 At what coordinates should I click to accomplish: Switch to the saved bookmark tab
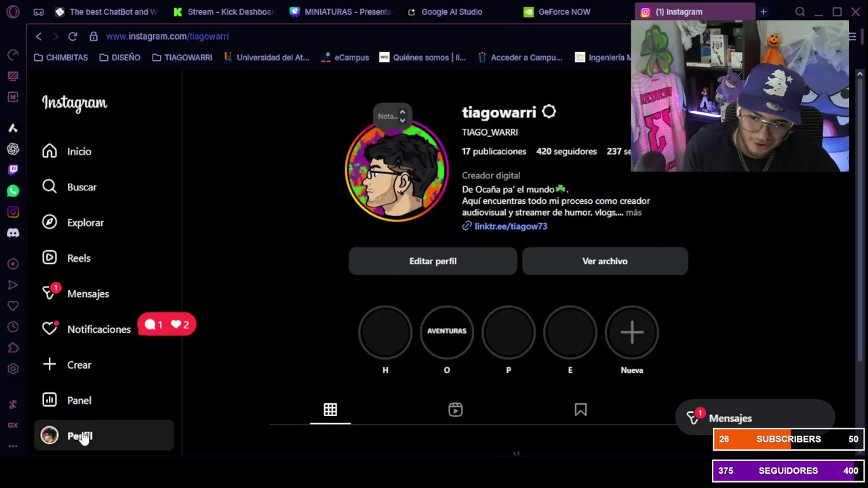pos(580,410)
